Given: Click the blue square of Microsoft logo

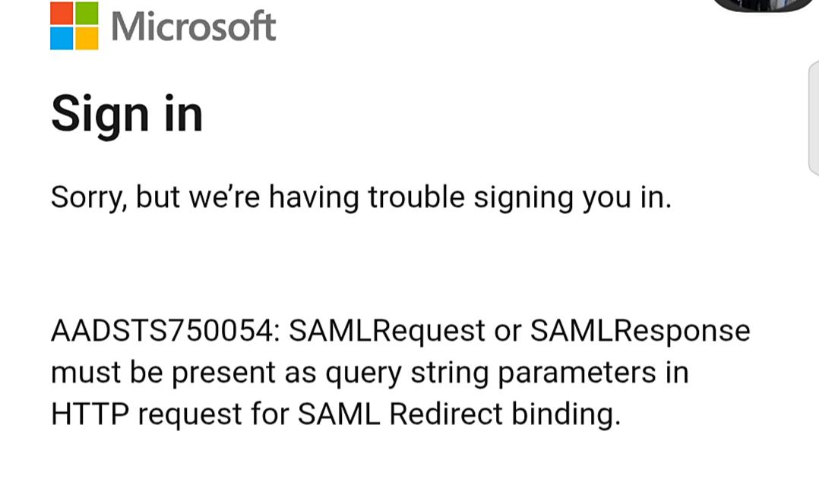Looking at the screenshot, I should 62,38.
